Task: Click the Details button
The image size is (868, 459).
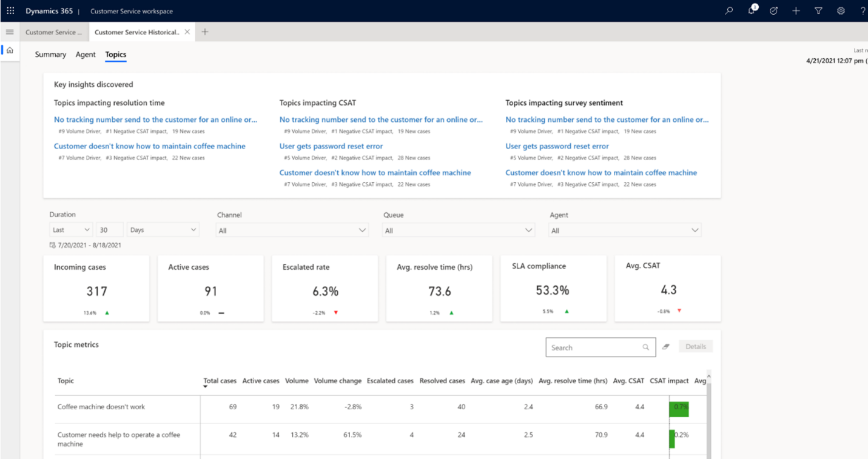Action: pyautogui.click(x=696, y=347)
